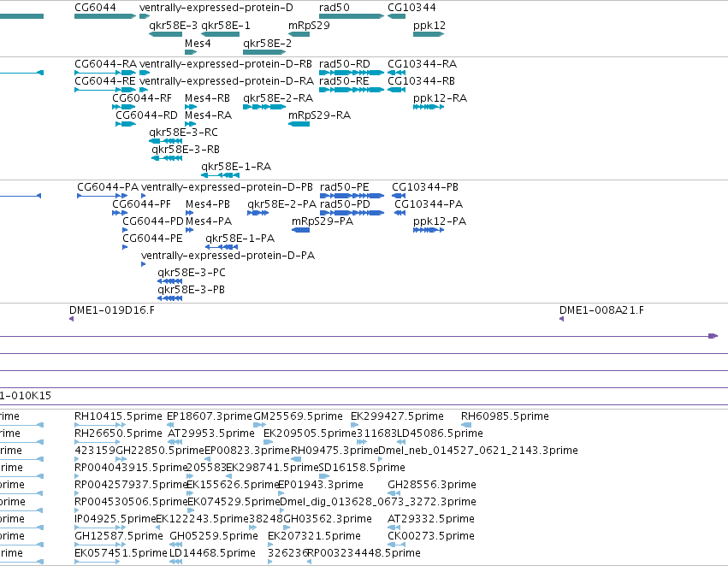Image resolution: width=728 pixels, height=566 pixels.
Task: Click the qkr58E-3-PB protein glyph
Action: click(x=169, y=298)
